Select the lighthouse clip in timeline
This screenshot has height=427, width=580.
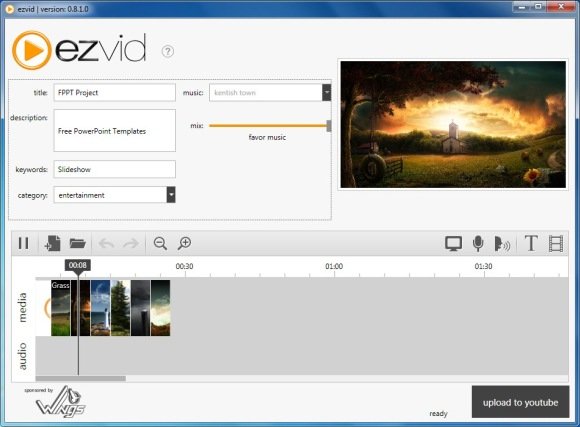click(101, 308)
